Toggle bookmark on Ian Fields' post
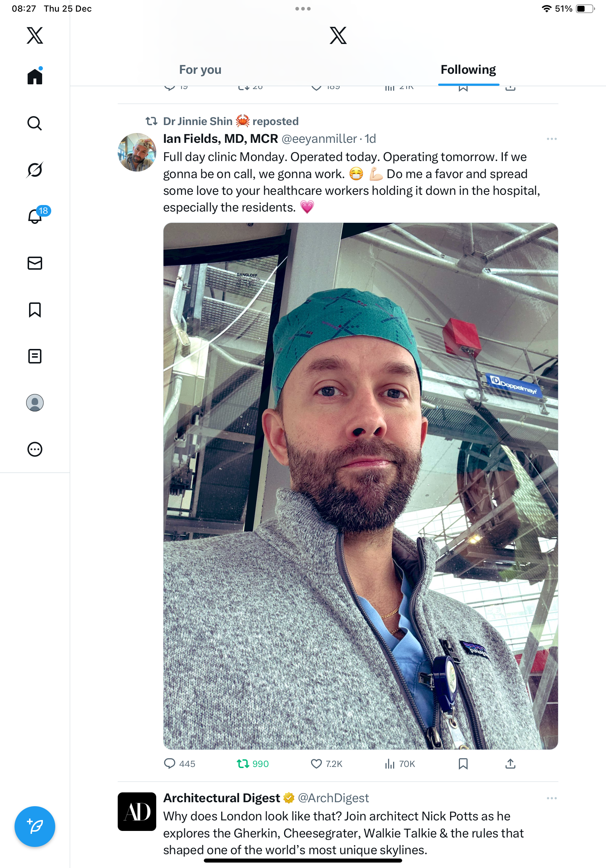The height and width of the screenshot is (868, 606). (x=463, y=764)
